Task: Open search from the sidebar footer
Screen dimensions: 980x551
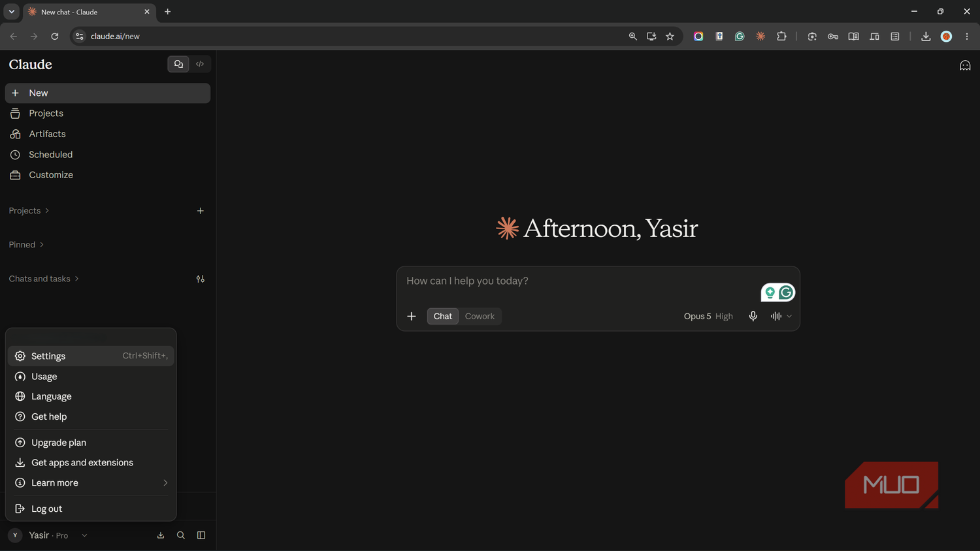Action: (x=181, y=535)
